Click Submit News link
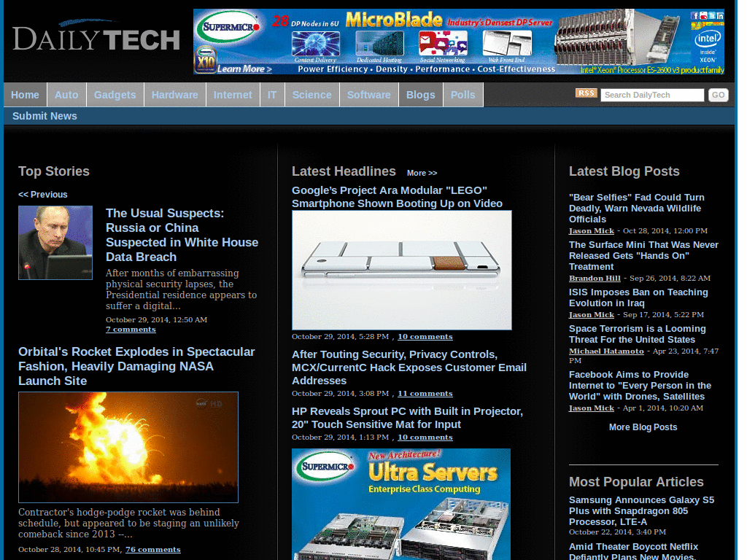Viewport: 747px width, 560px height. point(44,116)
